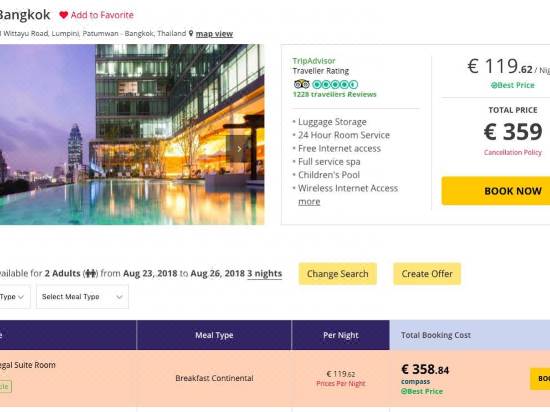
Task: Click the red heart favorite icon
Action: (x=63, y=15)
